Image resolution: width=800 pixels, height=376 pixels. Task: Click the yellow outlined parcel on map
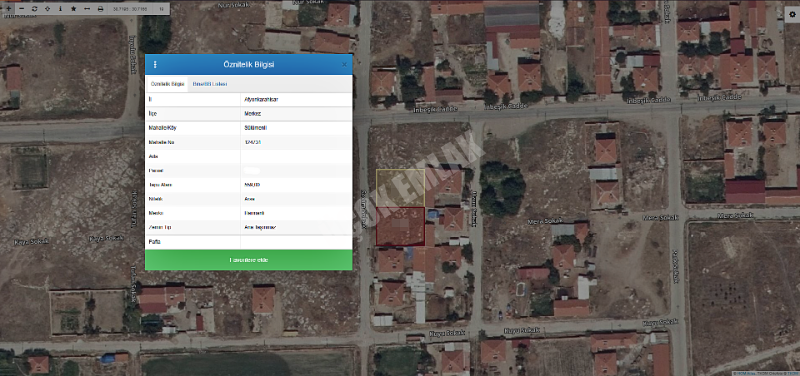(x=401, y=188)
